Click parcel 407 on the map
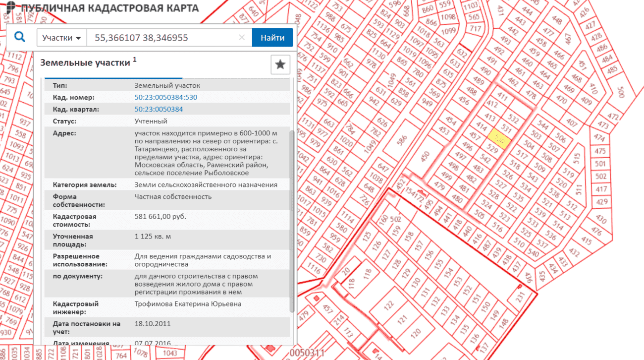This screenshot has height=360, width=644. coord(572,122)
